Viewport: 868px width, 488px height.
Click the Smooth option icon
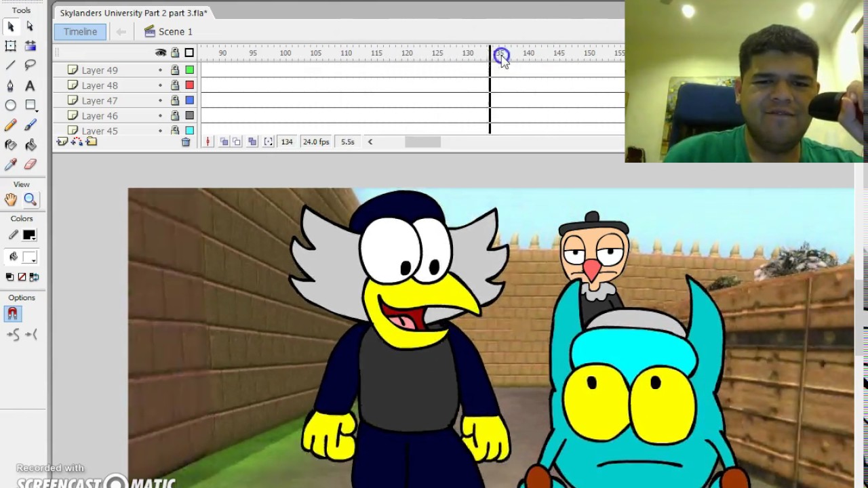click(13, 334)
